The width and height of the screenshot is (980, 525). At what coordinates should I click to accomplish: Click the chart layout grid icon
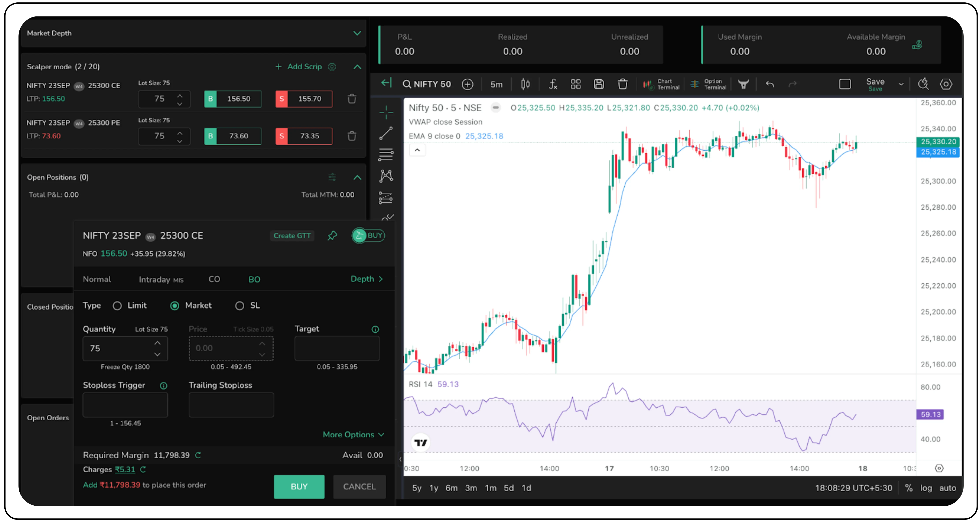click(576, 84)
